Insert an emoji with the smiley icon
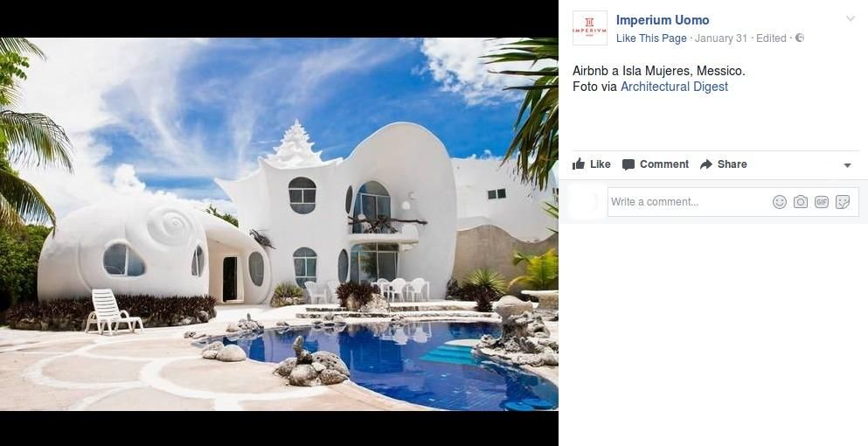The height and width of the screenshot is (446, 868). 780,202
